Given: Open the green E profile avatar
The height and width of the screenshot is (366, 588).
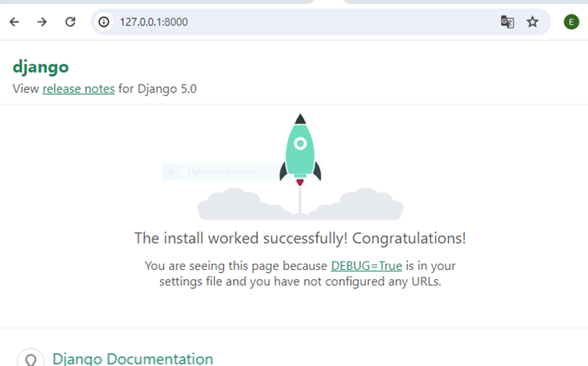Looking at the screenshot, I should point(571,22).
